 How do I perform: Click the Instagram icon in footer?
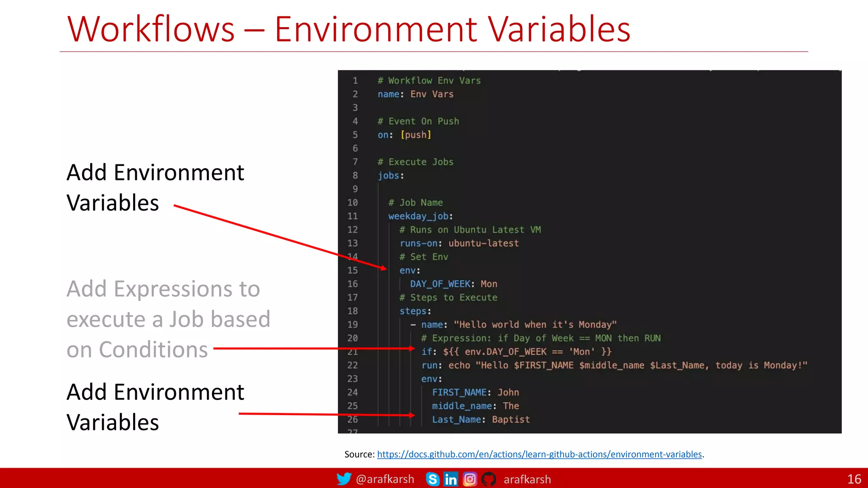tap(470, 479)
